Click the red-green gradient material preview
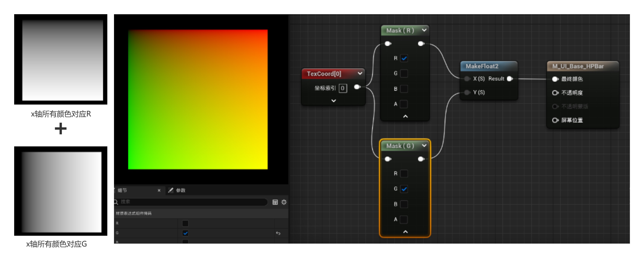644x269 pixels. coord(198,99)
